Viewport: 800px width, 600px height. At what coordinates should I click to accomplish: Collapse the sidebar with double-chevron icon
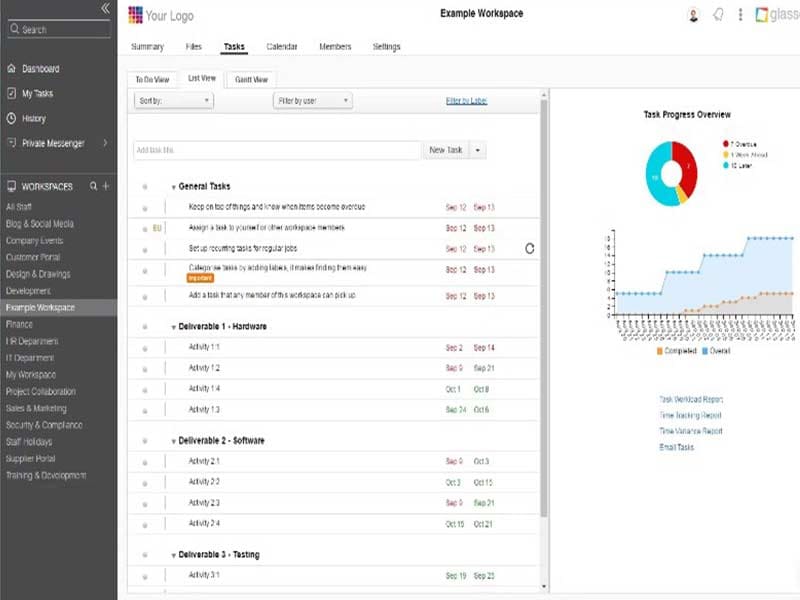[x=105, y=8]
